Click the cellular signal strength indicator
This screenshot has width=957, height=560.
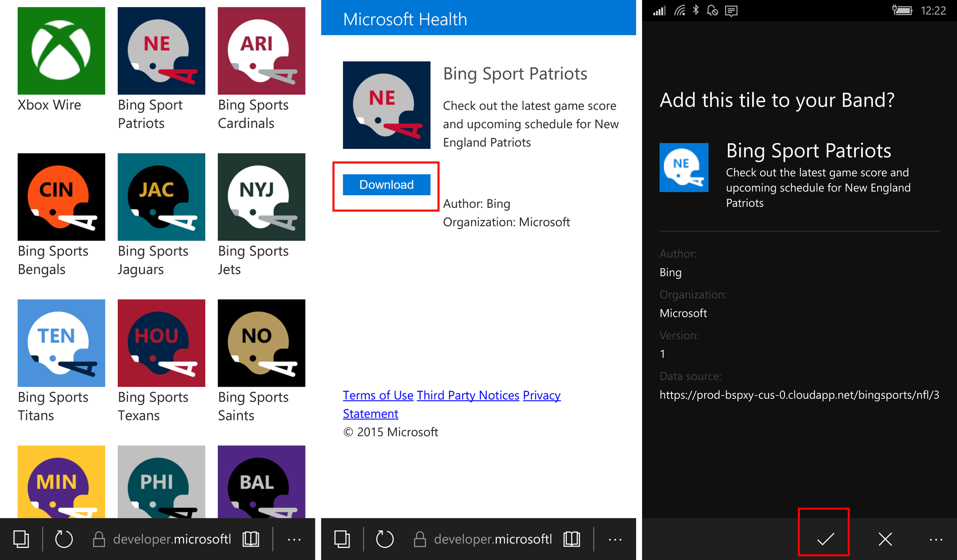tap(659, 11)
